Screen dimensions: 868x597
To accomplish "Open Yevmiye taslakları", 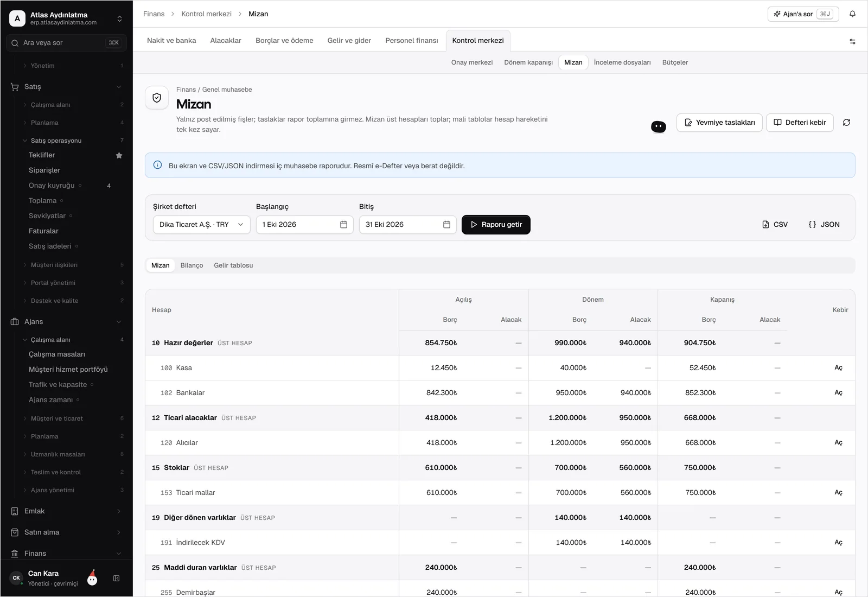I will point(719,123).
